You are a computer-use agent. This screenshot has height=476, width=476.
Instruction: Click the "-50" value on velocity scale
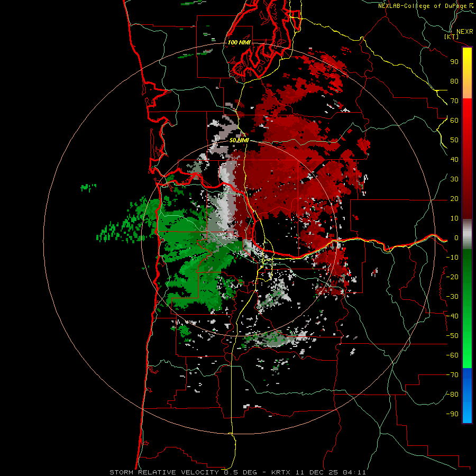(x=452, y=336)
